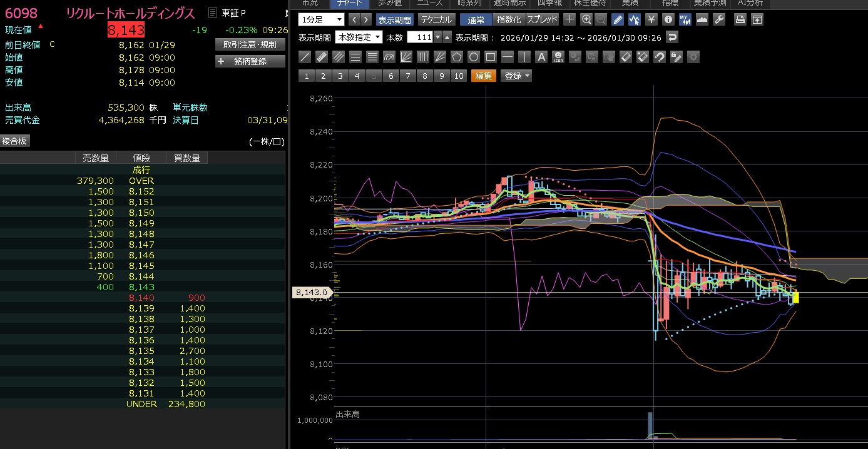This screenshot has width=868, height=449.
Task: Expand the 登録 registration dropdown
Action: (516, 76)
